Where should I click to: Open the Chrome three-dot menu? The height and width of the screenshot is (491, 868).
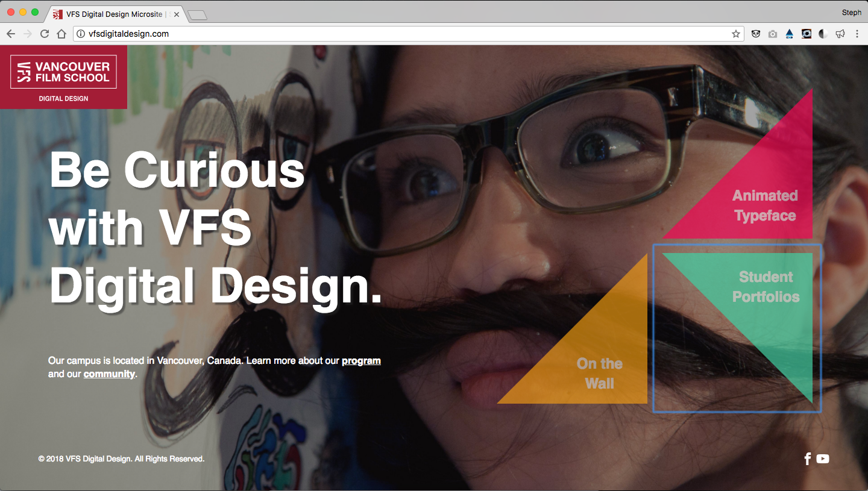coord(857,34)
